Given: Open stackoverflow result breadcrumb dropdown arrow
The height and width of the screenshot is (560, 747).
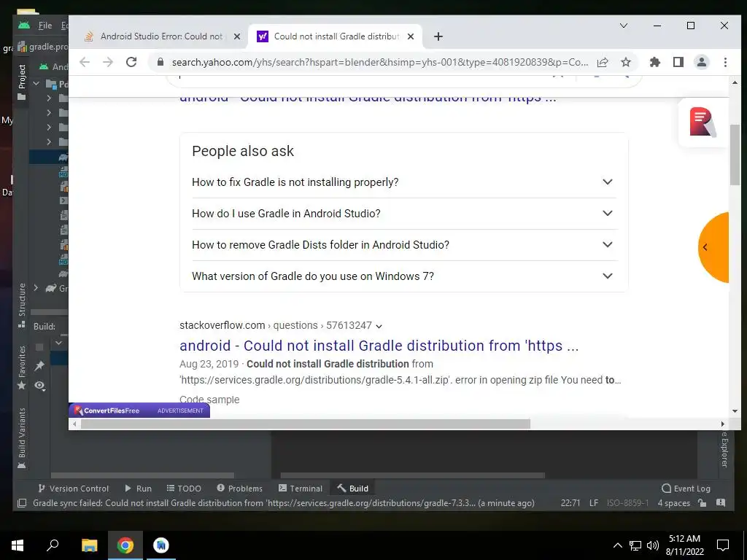Looking at the screenshot, I should 379,326.
